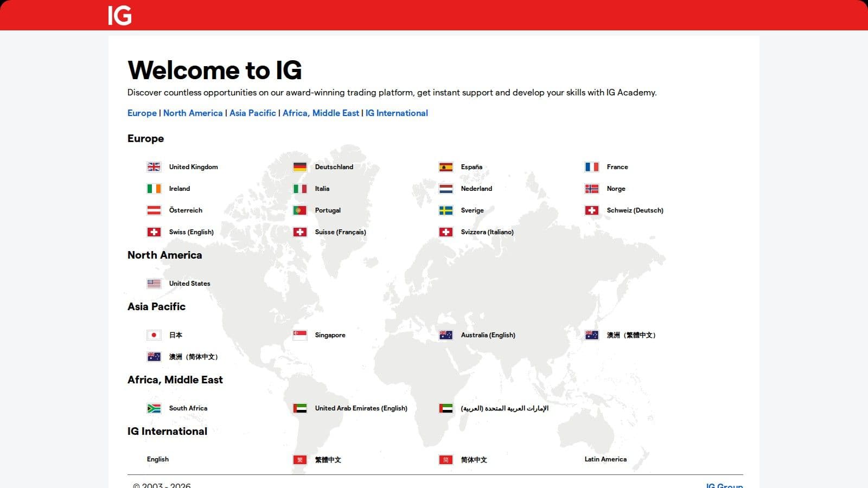Image resolution: width=868 pixels, height=488 pixels.
Task: Choose IG International 繁體中文 link
Action: 328,460
